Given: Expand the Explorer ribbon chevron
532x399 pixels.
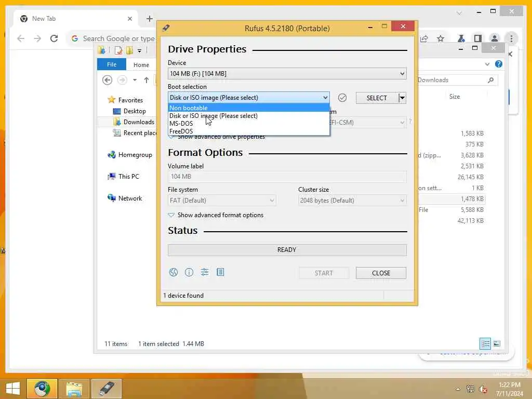Looking at the screenshot, I should (487, 64).
